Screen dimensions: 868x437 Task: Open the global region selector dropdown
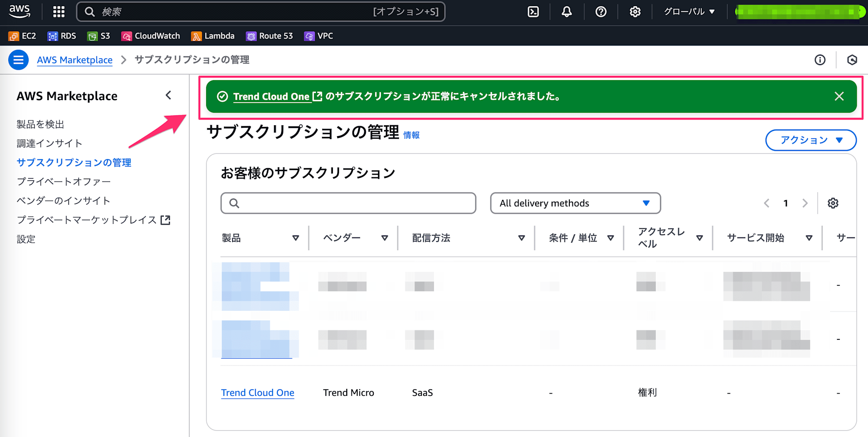[689, 12]
